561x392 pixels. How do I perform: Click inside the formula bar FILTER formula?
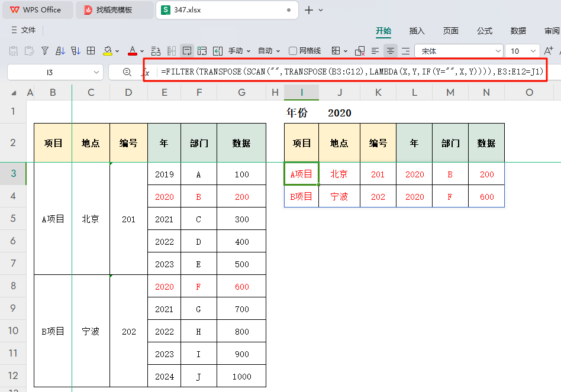pyautogui.click(x=352, y=72)
